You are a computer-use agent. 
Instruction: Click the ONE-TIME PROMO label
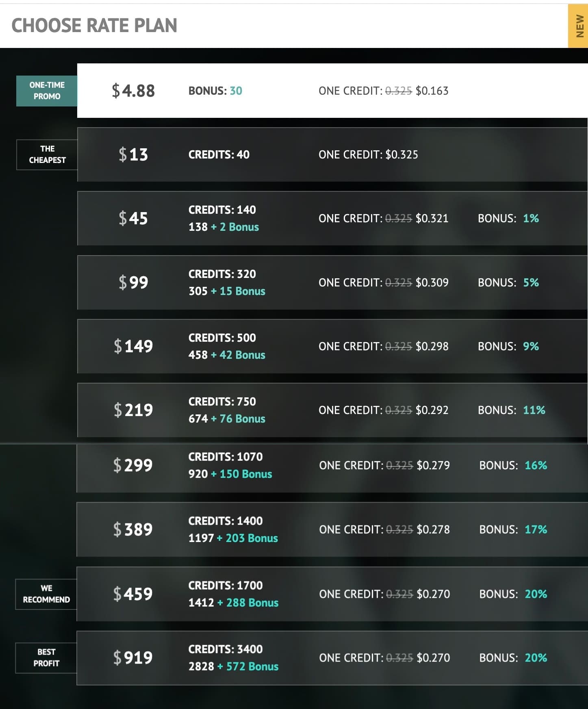tap(47, 91)
